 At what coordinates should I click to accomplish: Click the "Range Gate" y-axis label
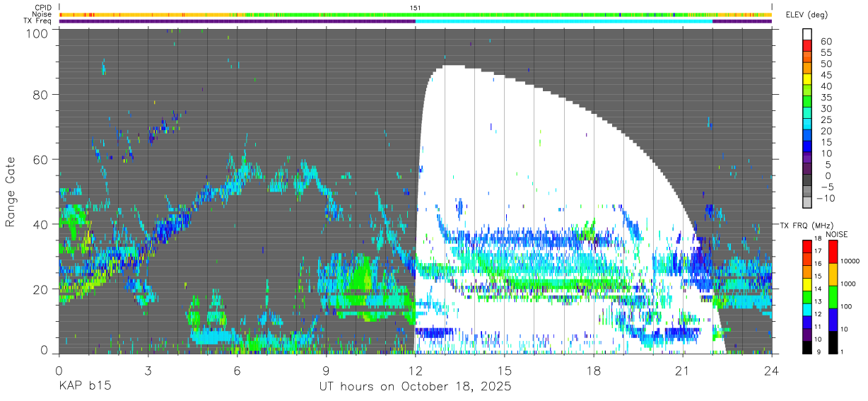point(11,192)
